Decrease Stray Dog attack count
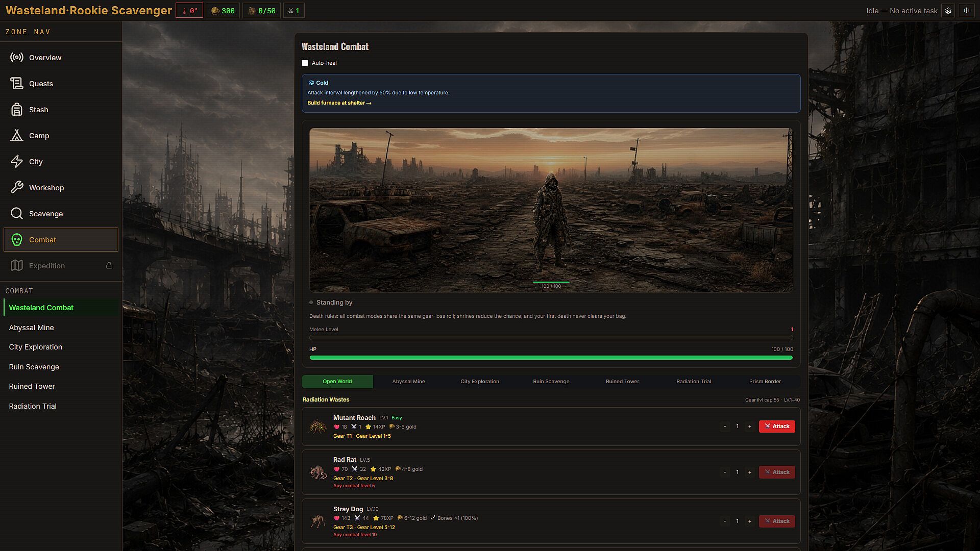 pyautogui.click(x=725, y=521)
